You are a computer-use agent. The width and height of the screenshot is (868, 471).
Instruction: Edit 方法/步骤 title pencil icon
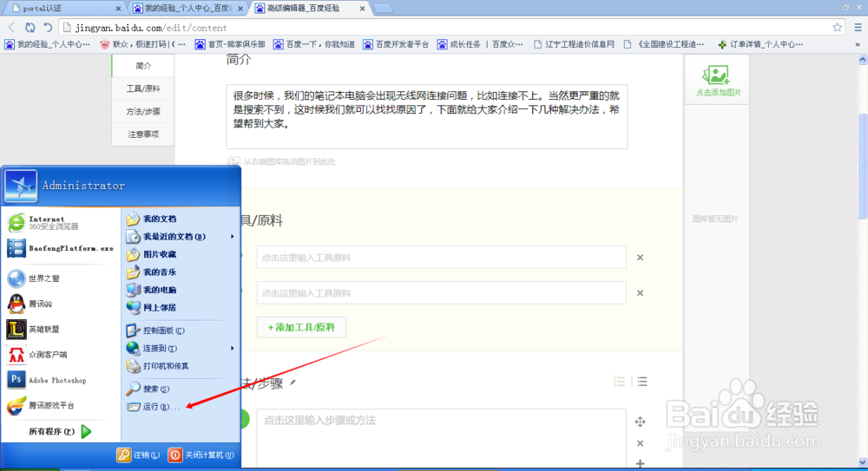(x=293, y=383)
